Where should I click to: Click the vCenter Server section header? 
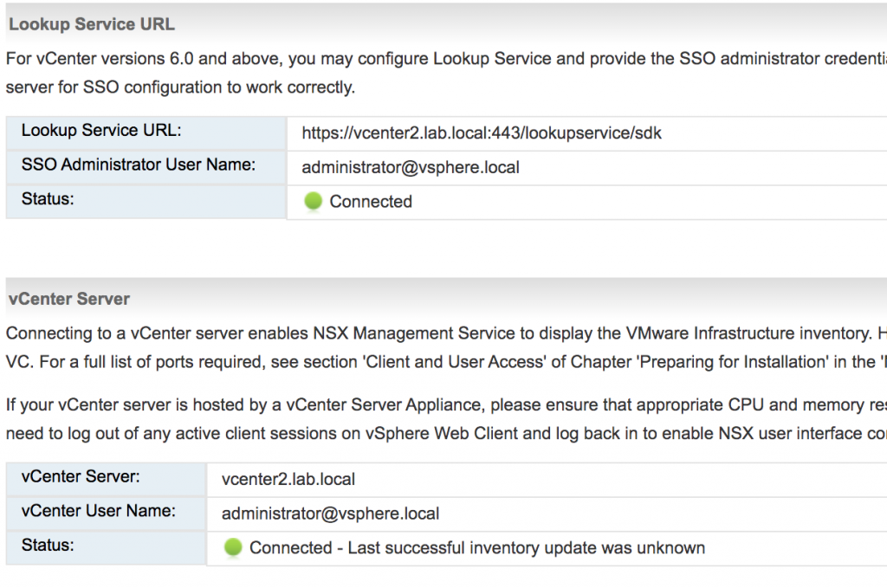coord(69,299)
